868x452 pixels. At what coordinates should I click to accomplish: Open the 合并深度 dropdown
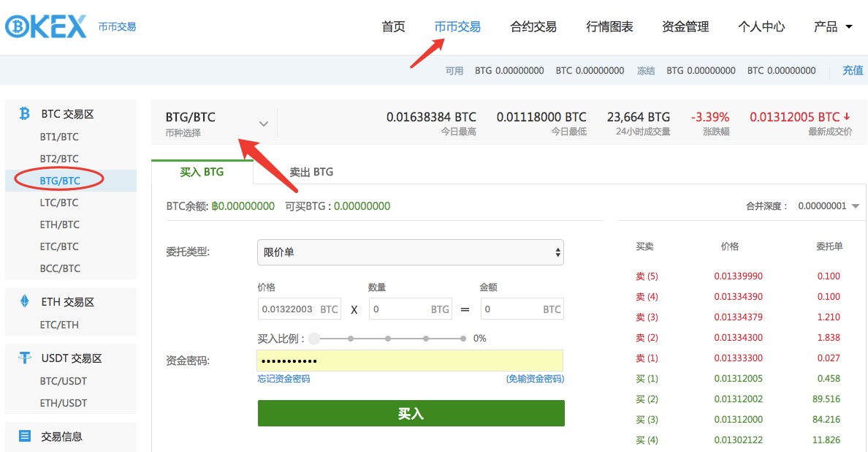[x=829, y=206]
